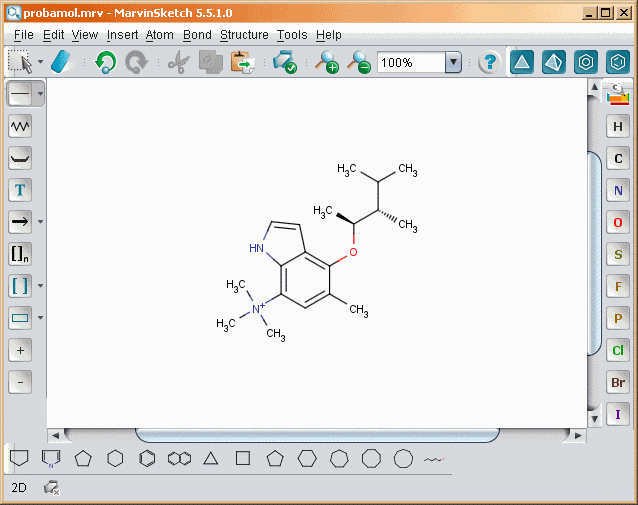Click the Undo icon
This screenshot has width=638, height=505.
tap(105, 62)
